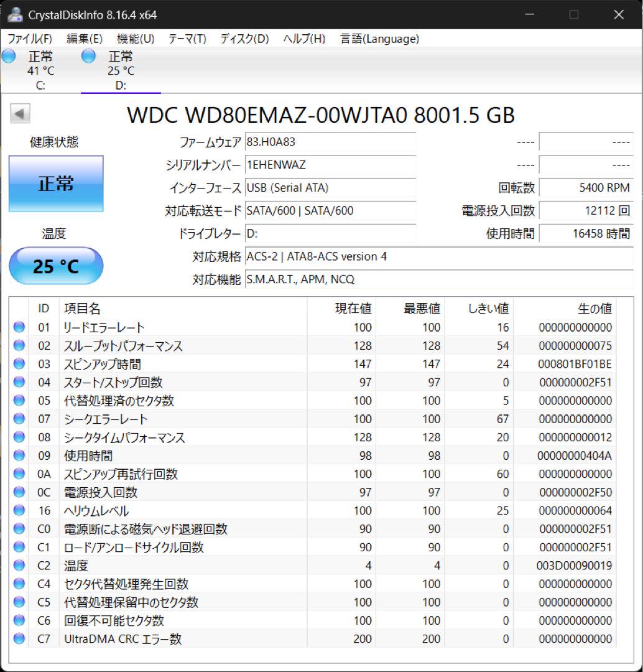Click the 最悪値 column header
Viewport: 643px width, 672px height.
pos(410,308)
